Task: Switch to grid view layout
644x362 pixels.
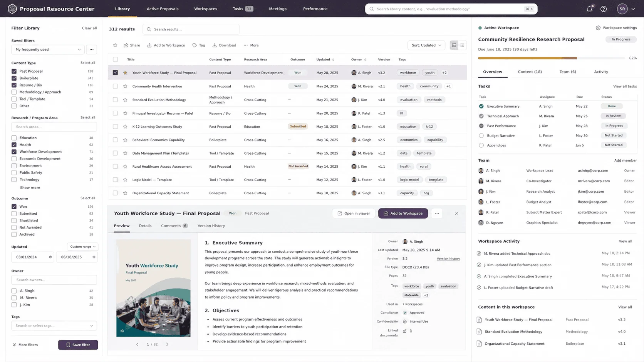Action: coord(462,45)
